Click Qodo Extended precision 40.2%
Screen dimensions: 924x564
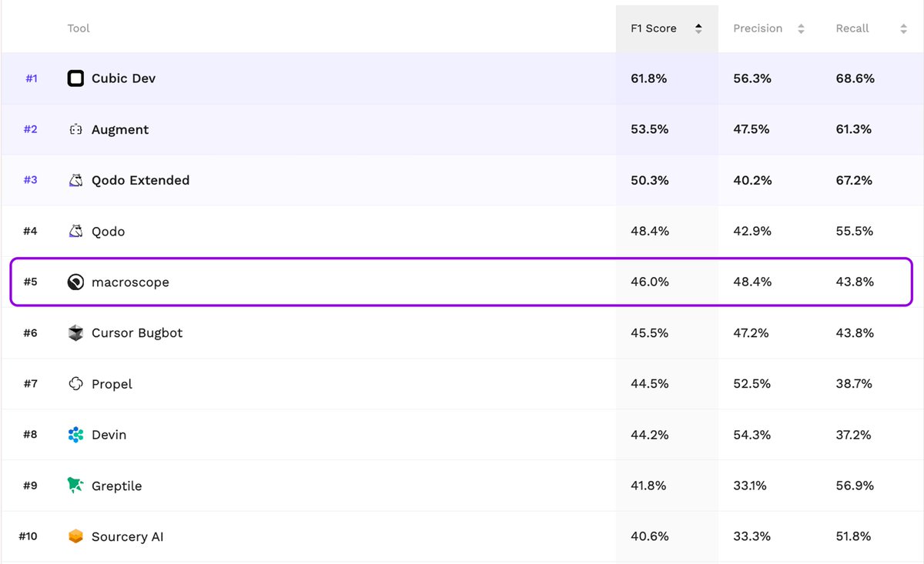[x=752, y=180]
